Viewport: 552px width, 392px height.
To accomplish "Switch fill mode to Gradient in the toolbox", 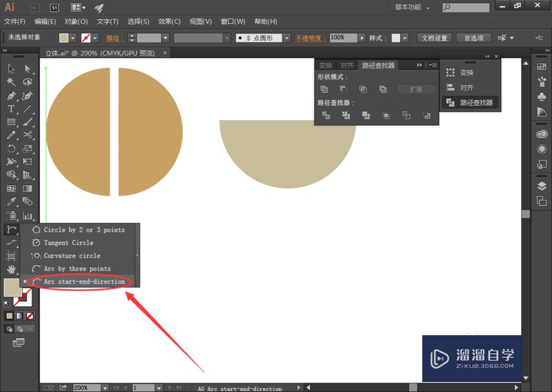I will coord(20,316).
